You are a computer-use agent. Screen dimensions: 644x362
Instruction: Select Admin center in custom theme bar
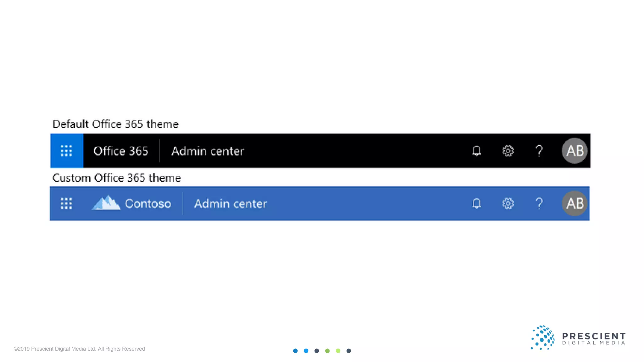pos(230,204)
